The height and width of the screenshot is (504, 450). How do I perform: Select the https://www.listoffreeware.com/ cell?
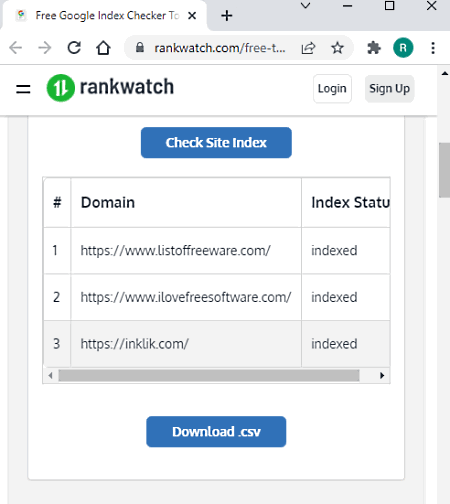(186, 251)
